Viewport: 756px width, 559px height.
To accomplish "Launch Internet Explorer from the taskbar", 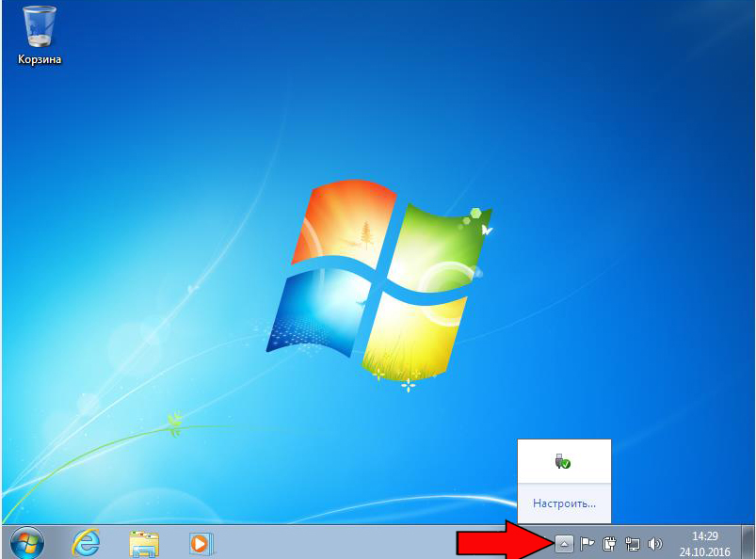I will point(86,543).
